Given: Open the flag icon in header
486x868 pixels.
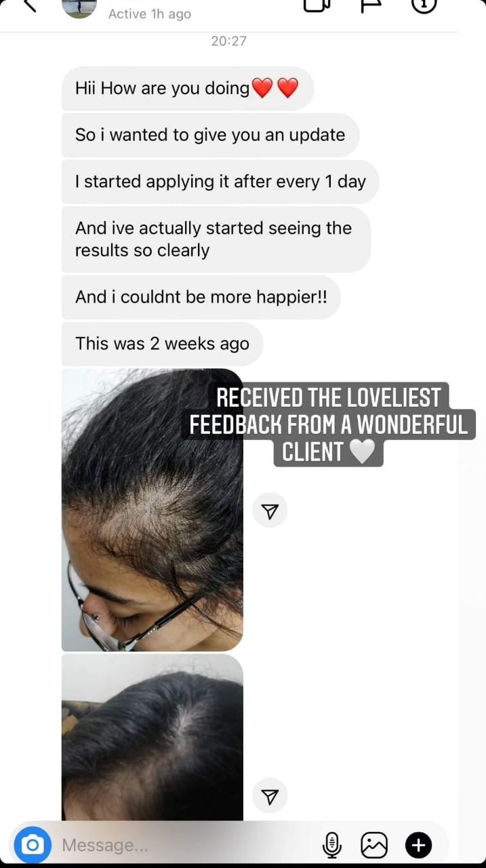Looking at the screenshot, I should pyautogui.click(x=371, y=5).
